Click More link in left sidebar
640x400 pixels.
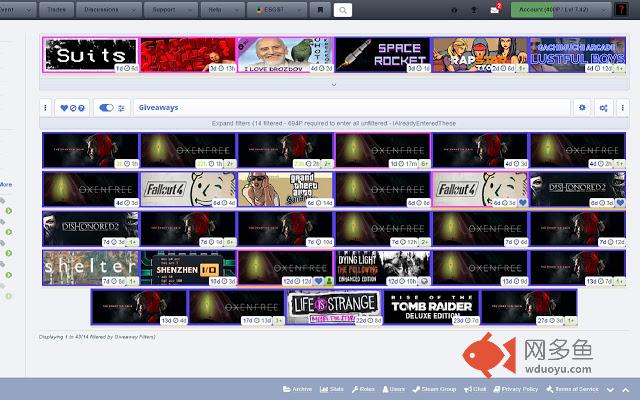tap(6, 184)
